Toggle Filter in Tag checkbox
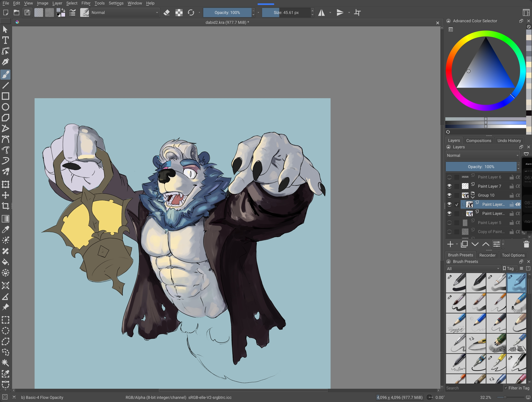532x402 pixels. tap(506, 388)
